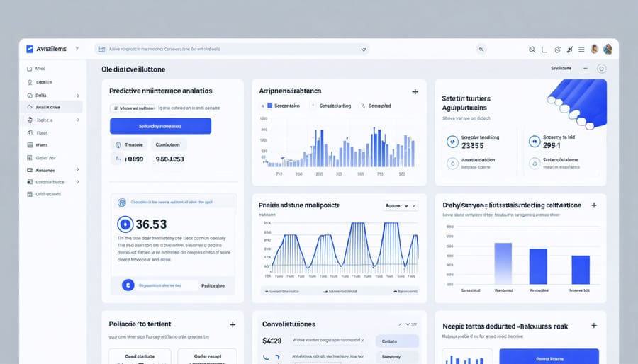The width and height of the screenshot is (638, 364).
Task: Click the blue app logo in top-left corner
Action: 30,49
